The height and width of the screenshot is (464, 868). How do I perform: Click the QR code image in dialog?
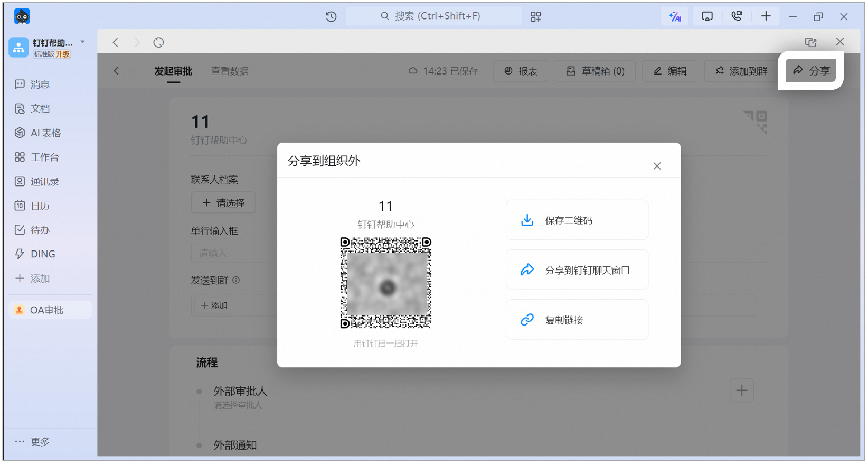386,283
